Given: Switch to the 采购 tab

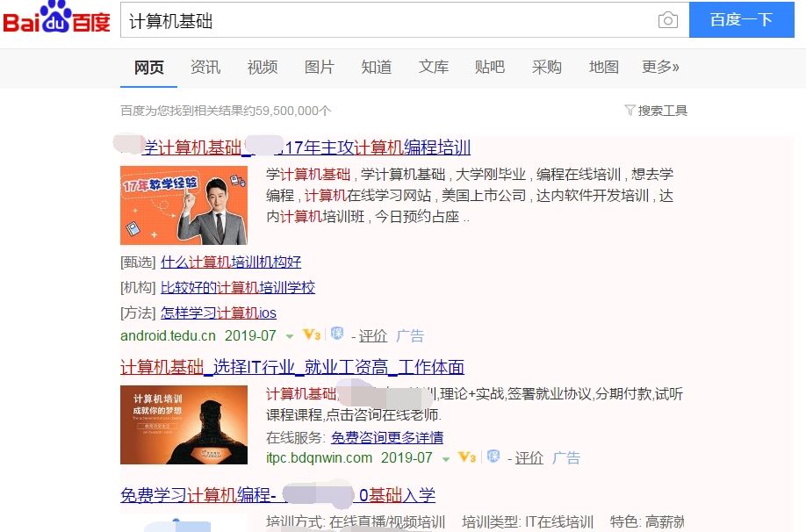Looking at the screenshot, I should click(x=547, y=67).
